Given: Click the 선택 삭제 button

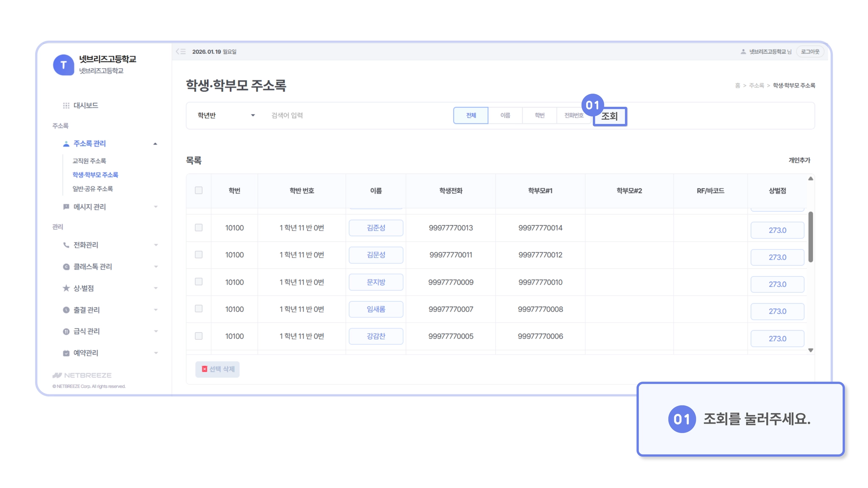Looking at the screenshot, I should [x=217, y=369].
